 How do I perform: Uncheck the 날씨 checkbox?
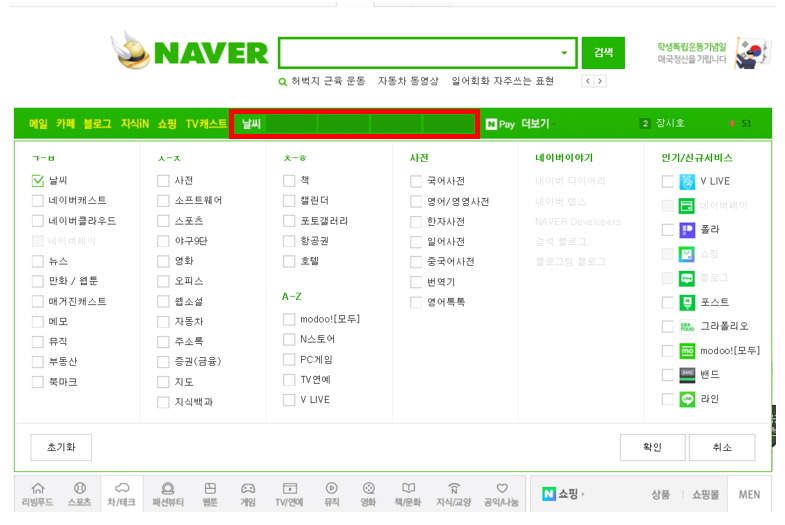click(38, 181)
